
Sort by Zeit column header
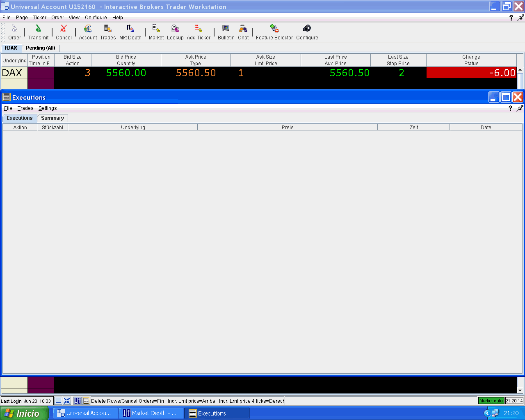tap(414, 128)
